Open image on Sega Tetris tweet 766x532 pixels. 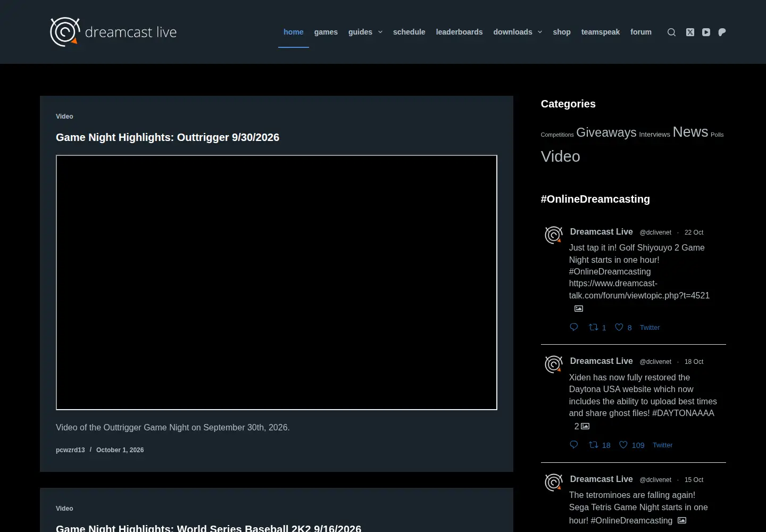(x=682, y=520)
